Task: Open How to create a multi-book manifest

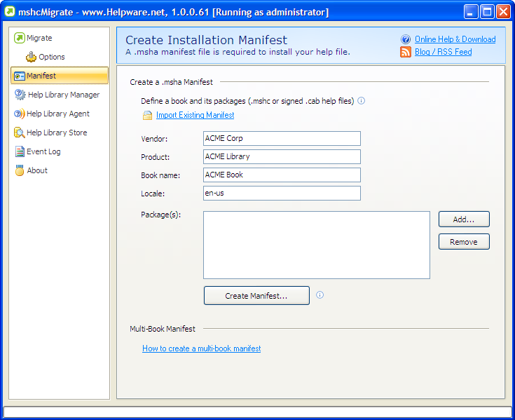Action: 201,348
